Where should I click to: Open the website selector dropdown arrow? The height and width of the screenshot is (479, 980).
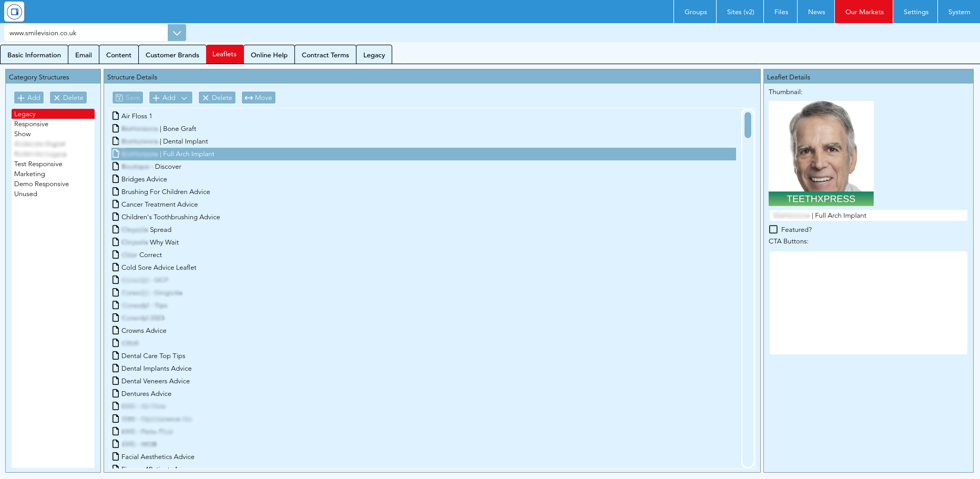point(177,33)
